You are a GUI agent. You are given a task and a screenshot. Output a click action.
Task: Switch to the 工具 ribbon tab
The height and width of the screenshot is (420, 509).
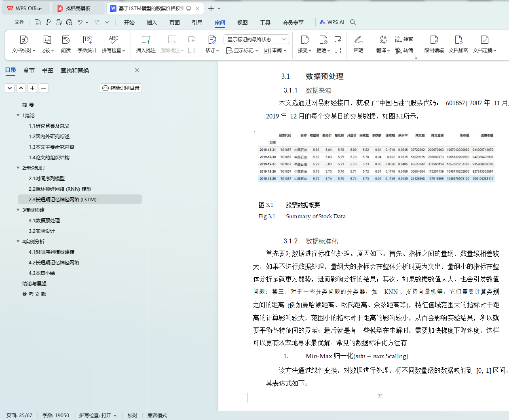[x=265, y=23]
